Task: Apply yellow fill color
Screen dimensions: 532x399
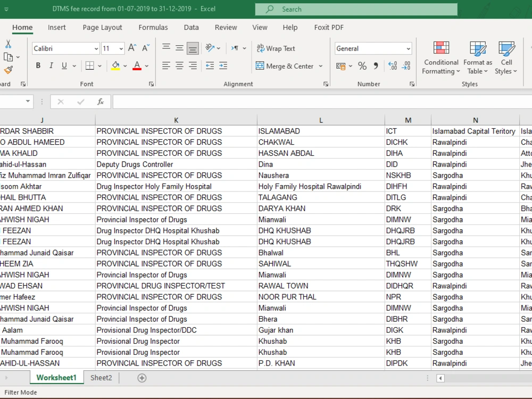Action: (115, 65)
